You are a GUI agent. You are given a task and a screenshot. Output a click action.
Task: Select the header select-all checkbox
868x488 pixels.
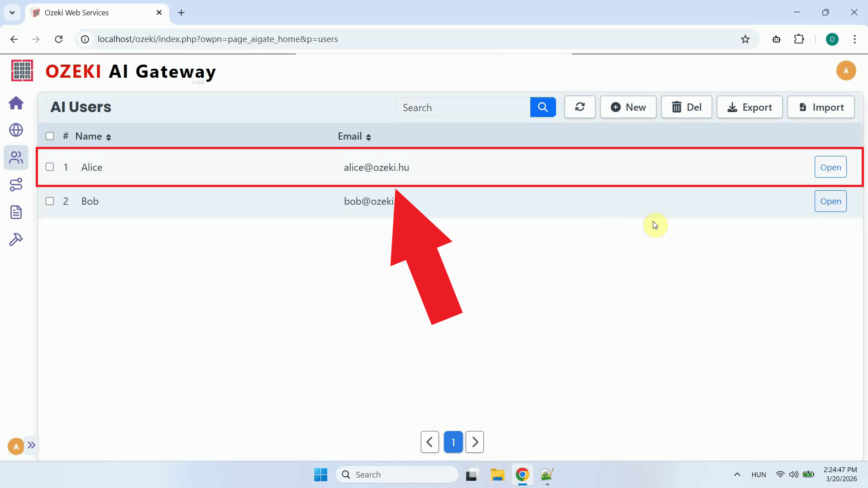pos(50,136)
